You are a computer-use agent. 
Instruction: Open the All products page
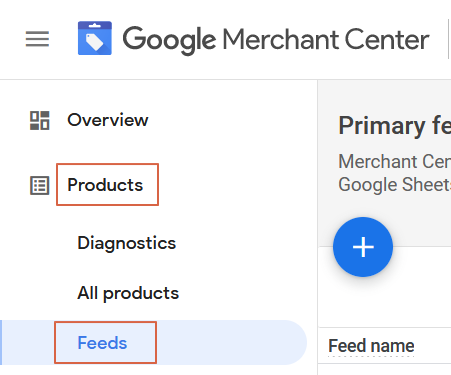pyautogui.click(x=128, y=294)
